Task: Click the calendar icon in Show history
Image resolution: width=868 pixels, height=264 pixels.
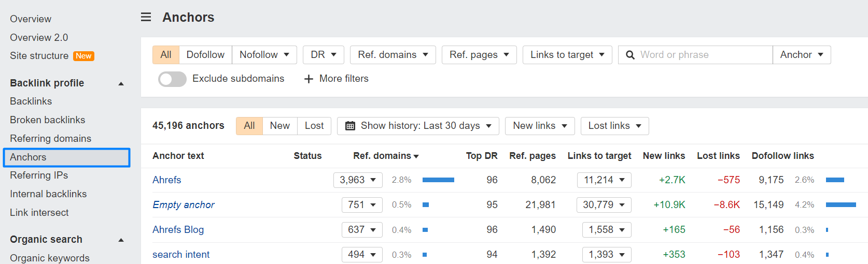Action: tap(350, 126)
